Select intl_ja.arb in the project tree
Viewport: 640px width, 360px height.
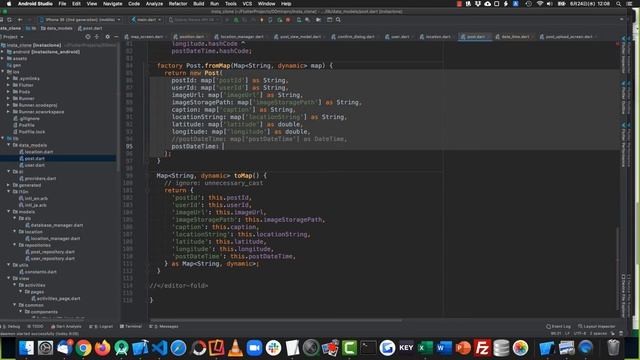pyautogui.click(x=35, y=205)
